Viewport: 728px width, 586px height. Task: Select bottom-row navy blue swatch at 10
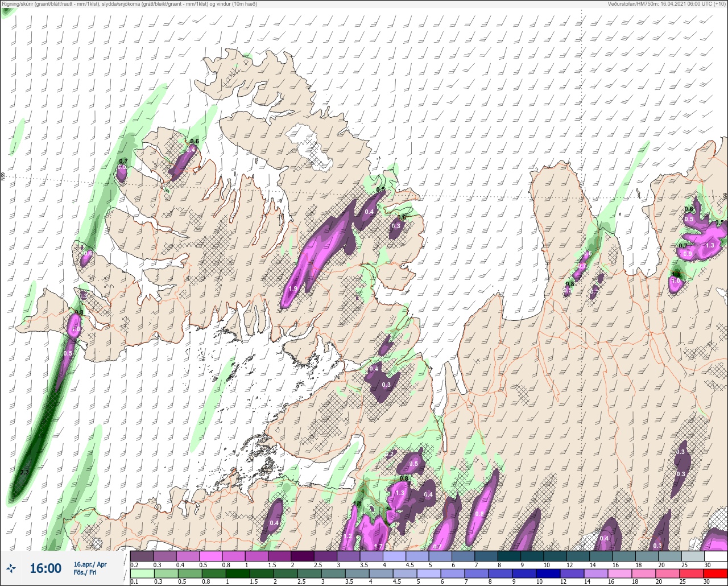[549, 573]
